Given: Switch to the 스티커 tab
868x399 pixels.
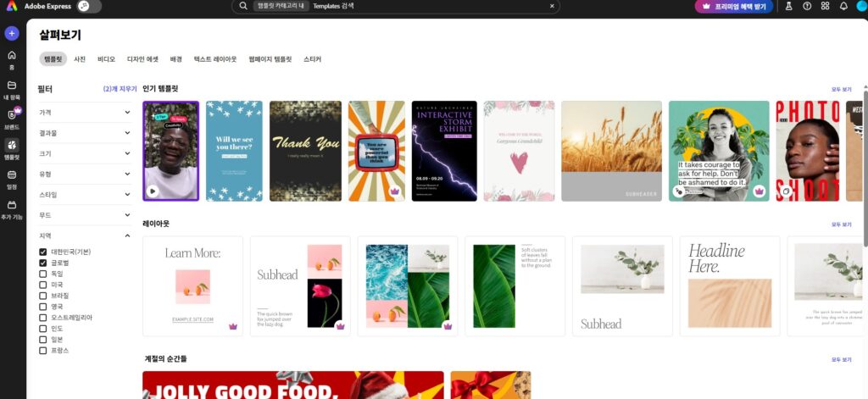Looking at the screenshot, I should pos(312,59).
